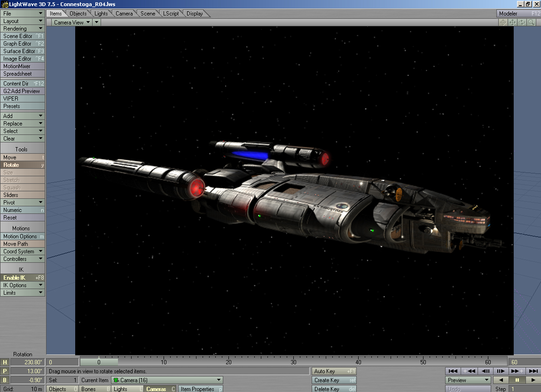The image size is (541, 392).
Task: Switch edit mode to Objects
Action: tap(62, 389)
